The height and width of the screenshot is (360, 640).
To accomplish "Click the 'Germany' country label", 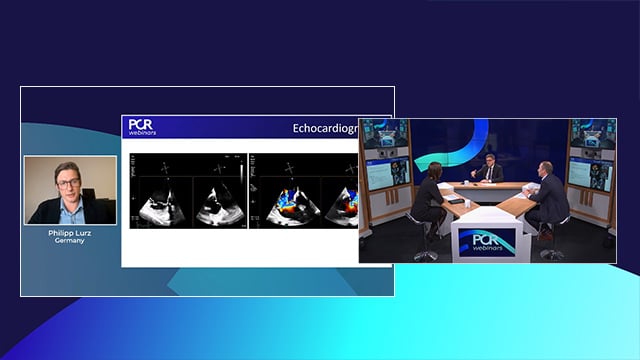I will pos(69,241).
